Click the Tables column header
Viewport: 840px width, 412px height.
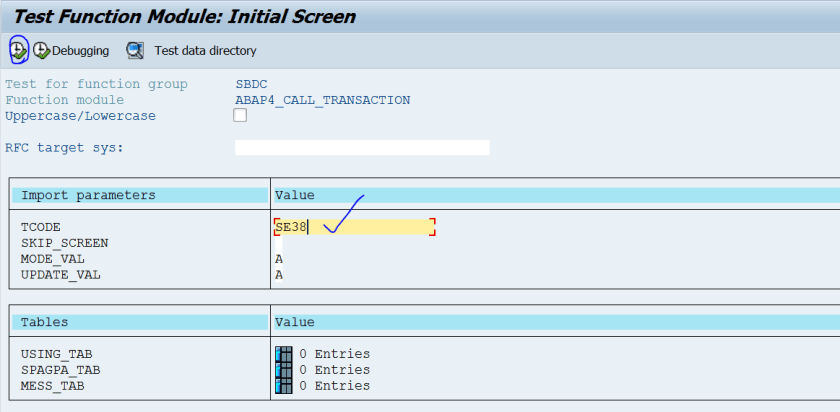45,322
